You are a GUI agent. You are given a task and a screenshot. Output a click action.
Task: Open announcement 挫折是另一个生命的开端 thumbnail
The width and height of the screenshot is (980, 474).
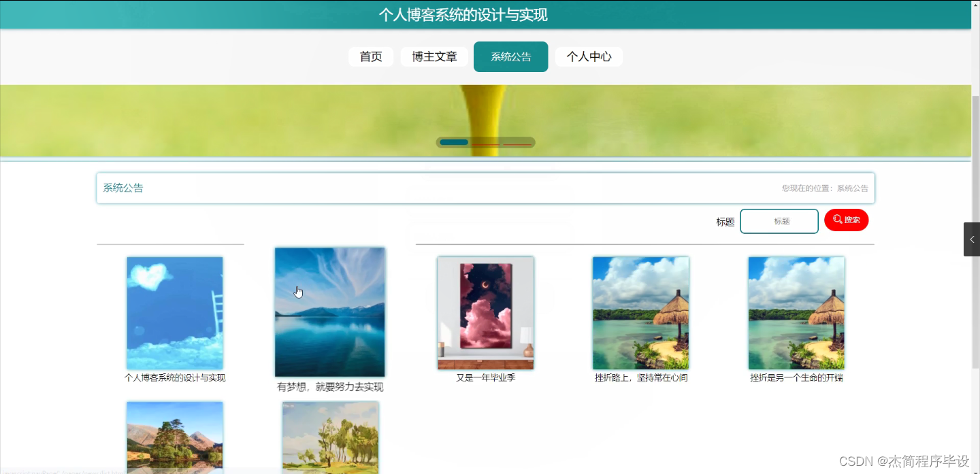pos(796,313)
